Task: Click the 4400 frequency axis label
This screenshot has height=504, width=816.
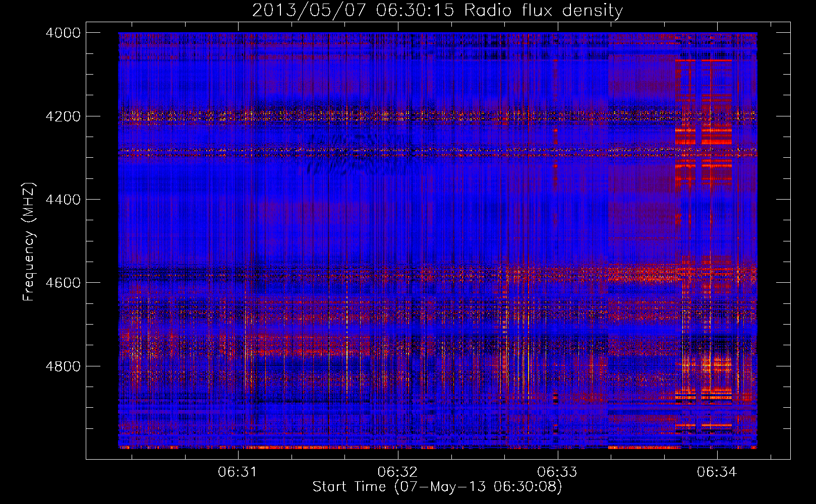Action: pyautogui.click(x=63, y=200)
